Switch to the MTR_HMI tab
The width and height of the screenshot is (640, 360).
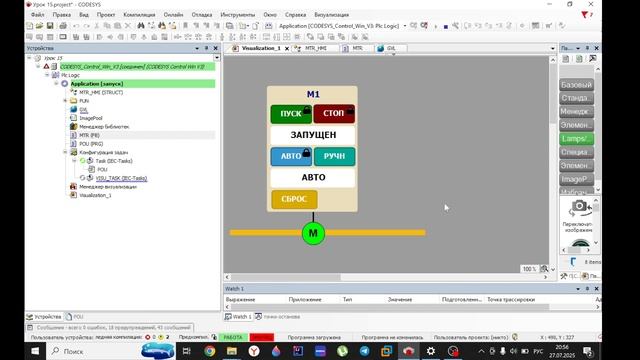[316, 48]
